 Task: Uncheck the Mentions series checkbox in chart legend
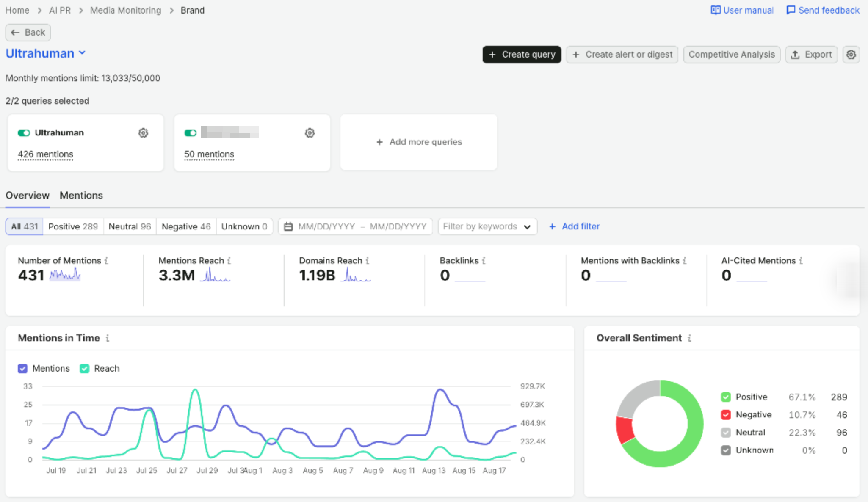pos(22,369)
